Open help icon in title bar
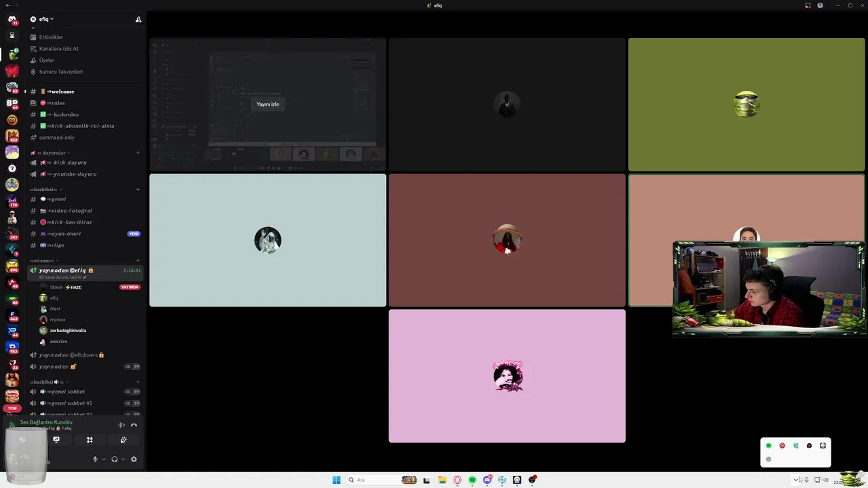The width and height of the screenshot is (868, 488). (820, 5)
